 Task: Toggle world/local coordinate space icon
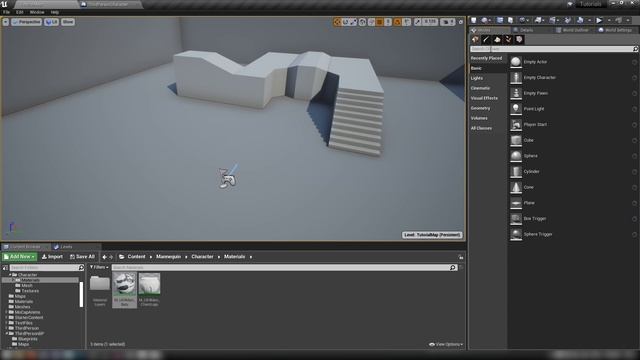coord(362,22)
